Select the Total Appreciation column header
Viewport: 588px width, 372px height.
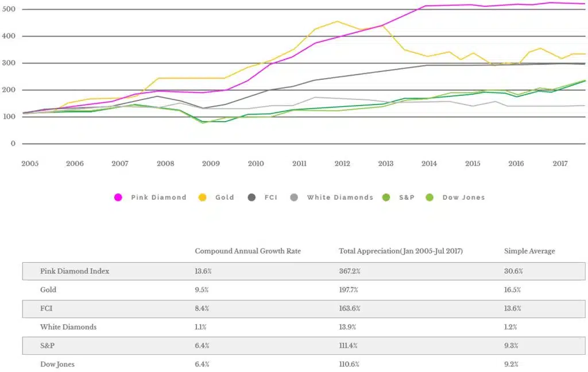point(401,251)
